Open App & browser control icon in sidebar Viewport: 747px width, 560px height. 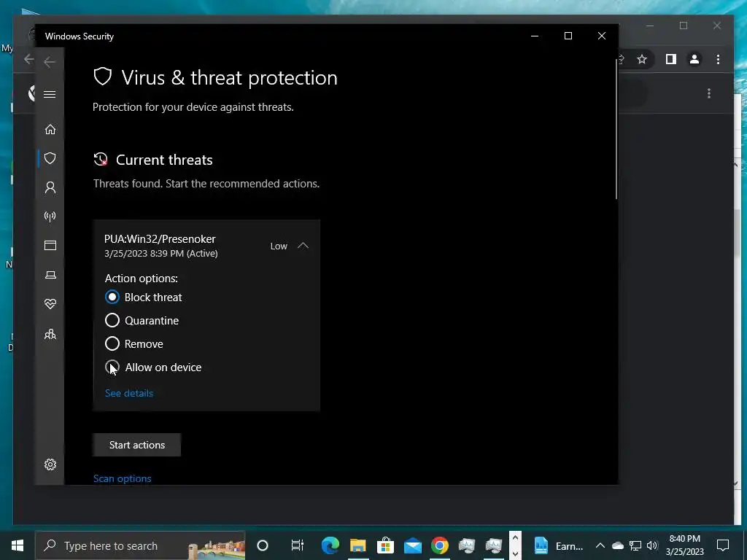click(50, 245)
